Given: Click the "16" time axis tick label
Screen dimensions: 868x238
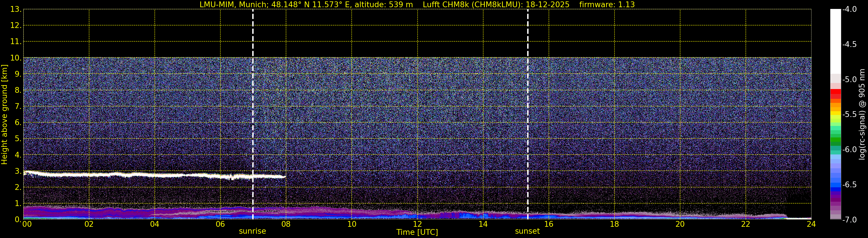Looking at the screenshot, I should pos(549,224).
